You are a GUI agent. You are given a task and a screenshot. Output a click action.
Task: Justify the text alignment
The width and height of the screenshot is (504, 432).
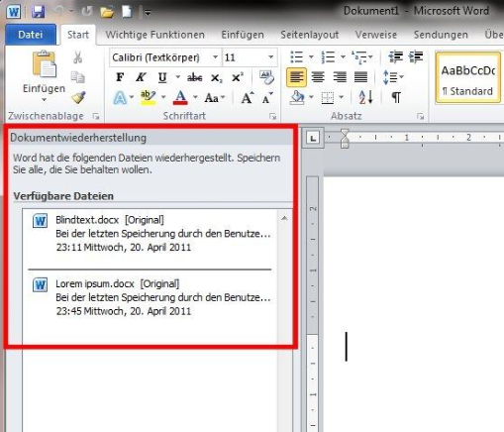[360, 77]
